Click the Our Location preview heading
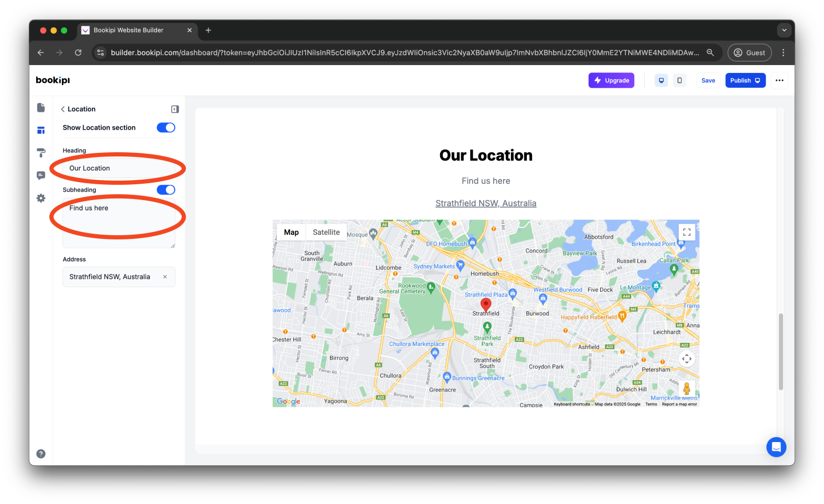Image resolution: width=824 pixels, height=504 pixels. click(486, 155)
